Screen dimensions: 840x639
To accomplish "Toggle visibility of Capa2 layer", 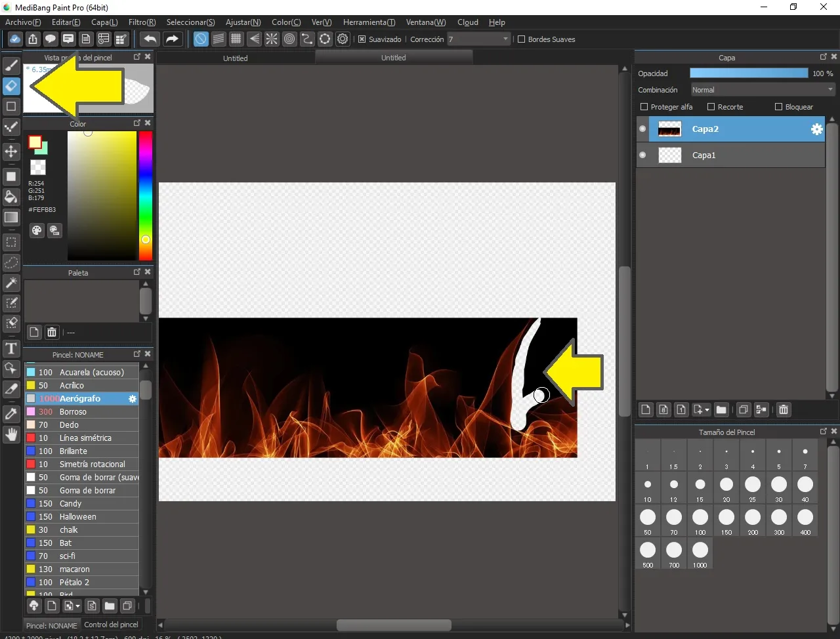I will pyautogui.click(x=642, y=129).
